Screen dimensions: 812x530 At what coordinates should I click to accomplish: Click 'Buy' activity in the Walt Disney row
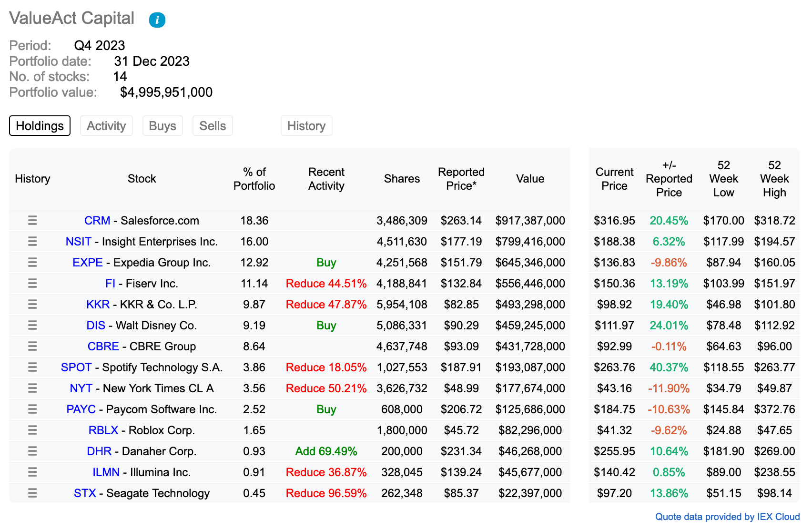(x=326, y=326)
